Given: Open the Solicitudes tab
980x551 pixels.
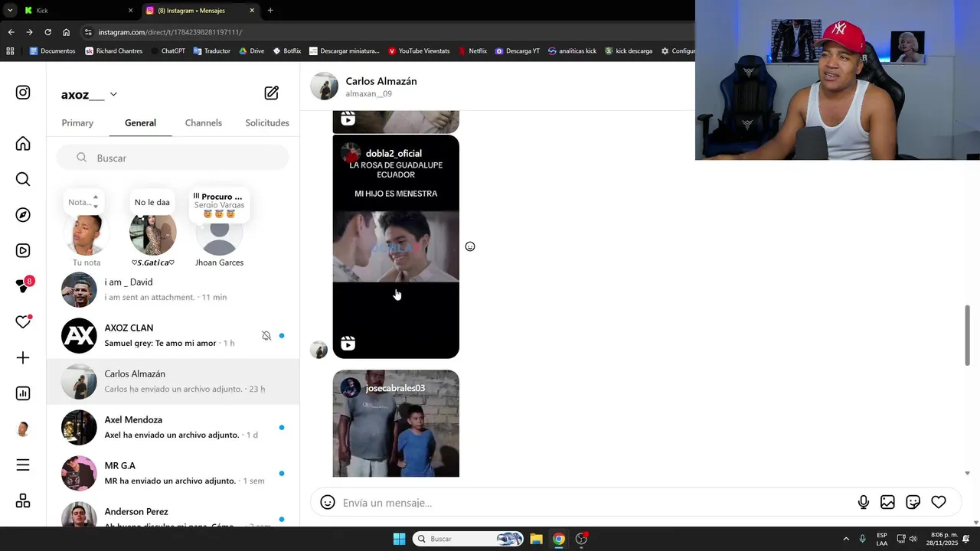Looking at the screenshot, I should [267, 122].
